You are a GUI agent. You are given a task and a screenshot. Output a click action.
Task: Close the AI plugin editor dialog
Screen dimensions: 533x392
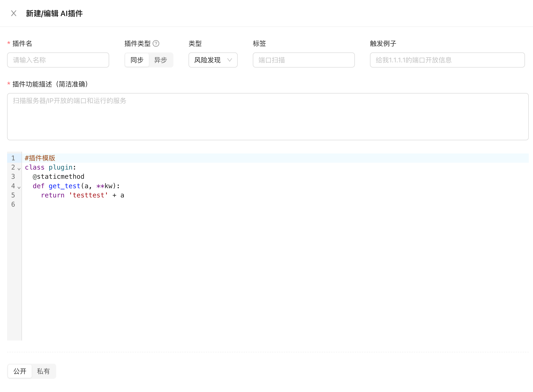(x=14, y=13)
